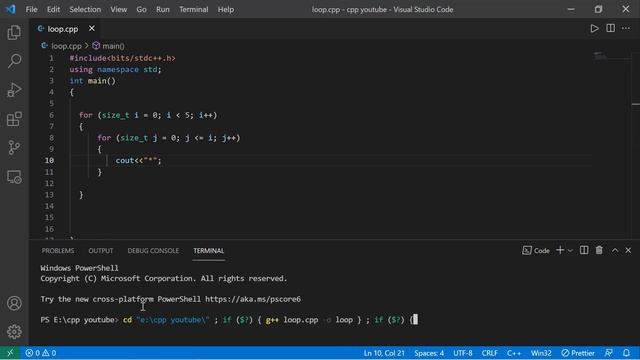Select the Code terminal label
This screenshot has width=640, height=360.
536,251
